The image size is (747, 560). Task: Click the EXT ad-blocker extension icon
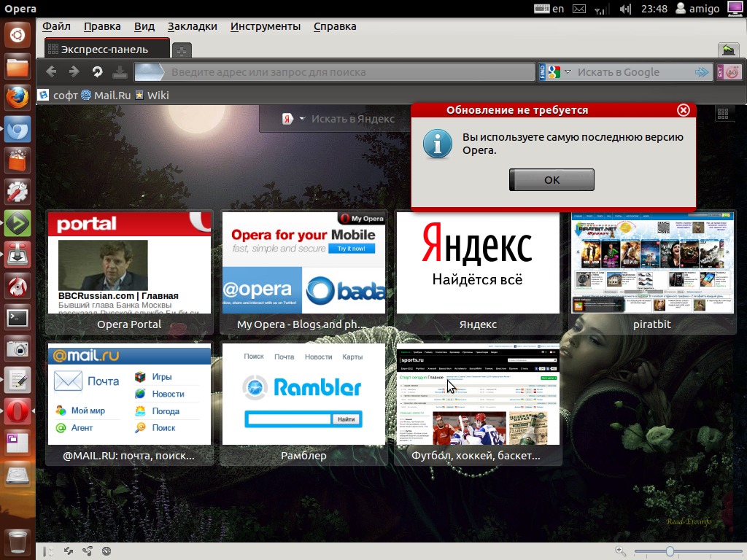[729, 72]
